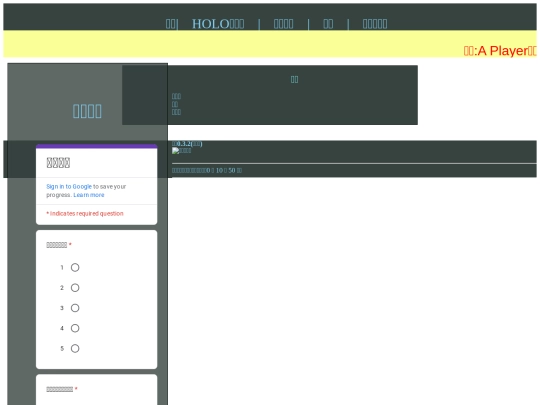Open the navigation link right after HOLO
The width and height of the screenshot is (540, 405).
tap(283, 24)
